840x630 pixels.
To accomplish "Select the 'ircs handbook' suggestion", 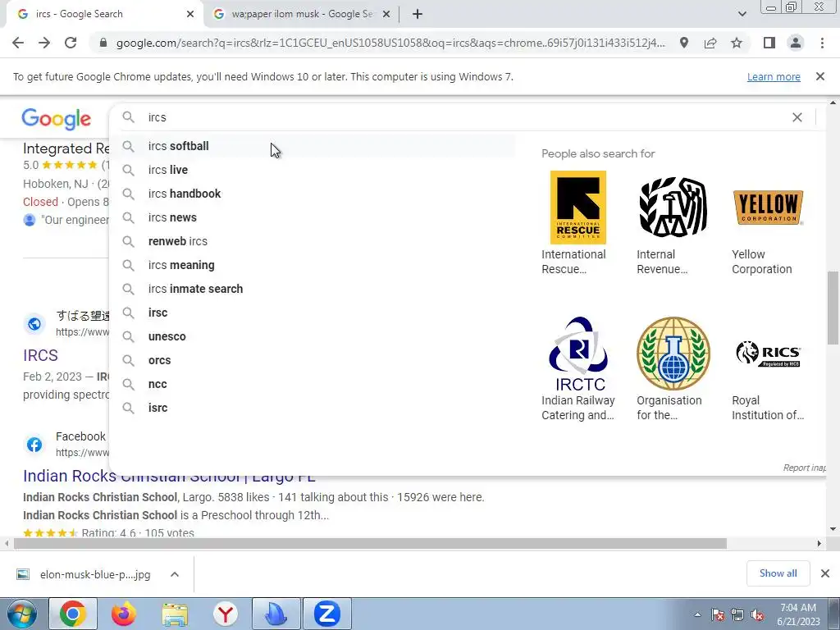I will 313,194.
